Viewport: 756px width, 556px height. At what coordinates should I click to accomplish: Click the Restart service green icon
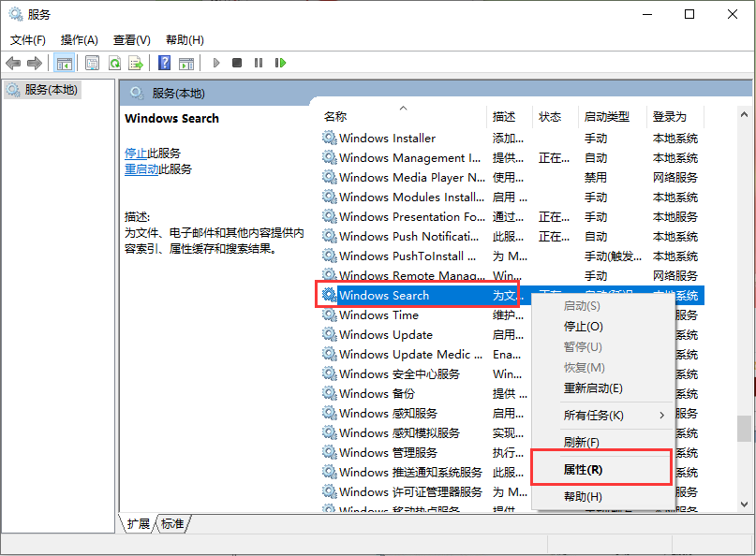pyautogui.click(x=280, y=63)
